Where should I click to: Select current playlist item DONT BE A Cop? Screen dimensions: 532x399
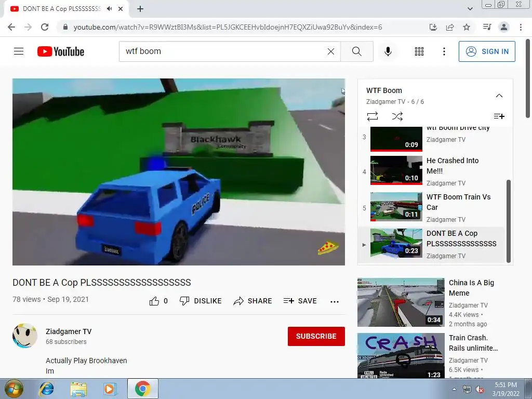click(x=431, y=244)
